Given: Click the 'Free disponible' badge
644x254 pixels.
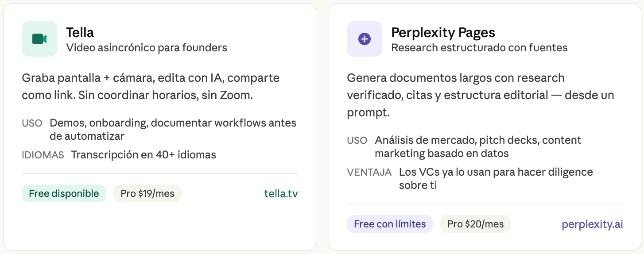Looking at the screenshot, I should point(64,193).
